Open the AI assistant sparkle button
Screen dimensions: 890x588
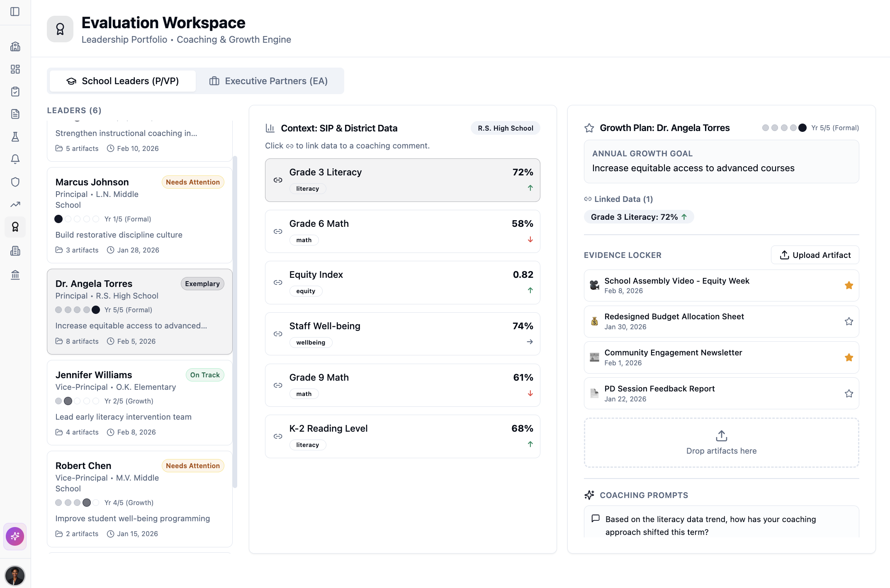coord(15,536)
